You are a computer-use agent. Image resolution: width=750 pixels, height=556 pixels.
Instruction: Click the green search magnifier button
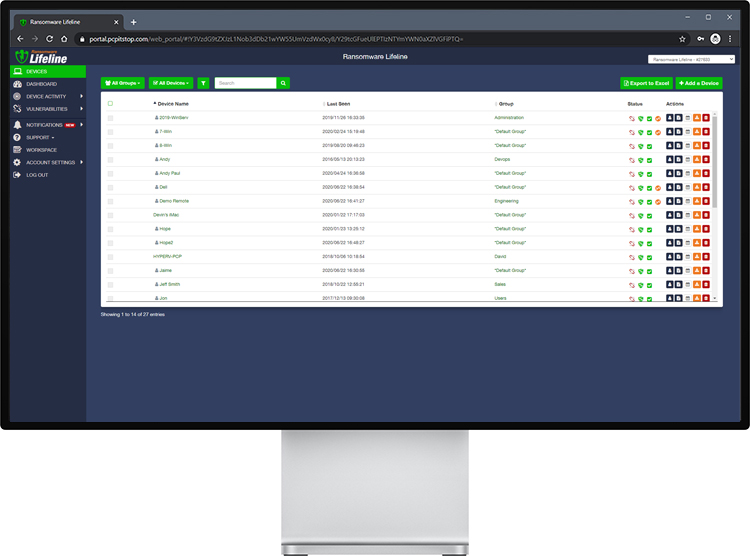pos(283,84)
